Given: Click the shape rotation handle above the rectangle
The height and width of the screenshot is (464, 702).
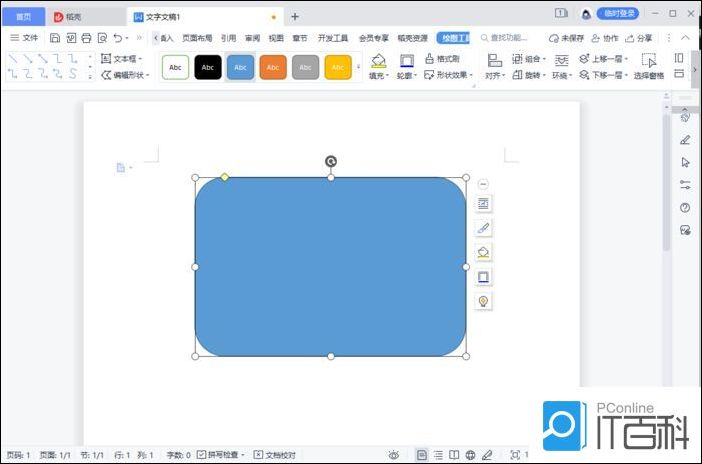Looking at the screenshot, I should coord(331,161).
